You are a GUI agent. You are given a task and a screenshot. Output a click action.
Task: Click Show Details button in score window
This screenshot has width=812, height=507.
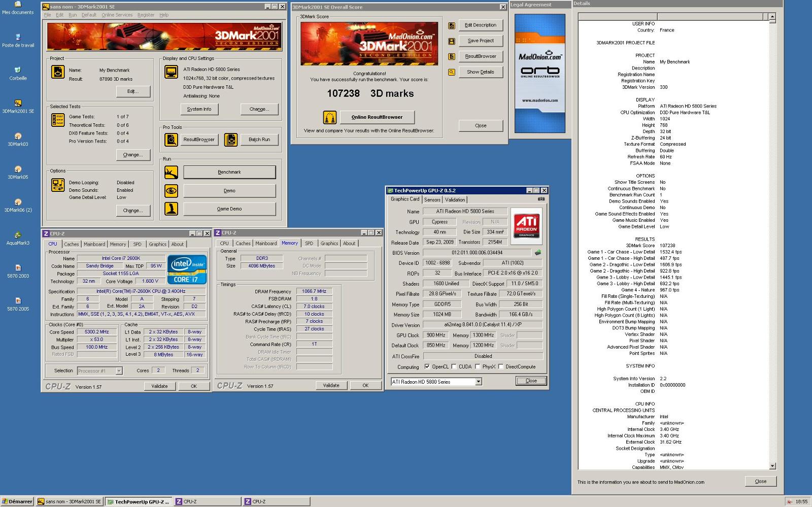[x=481, y=72]
